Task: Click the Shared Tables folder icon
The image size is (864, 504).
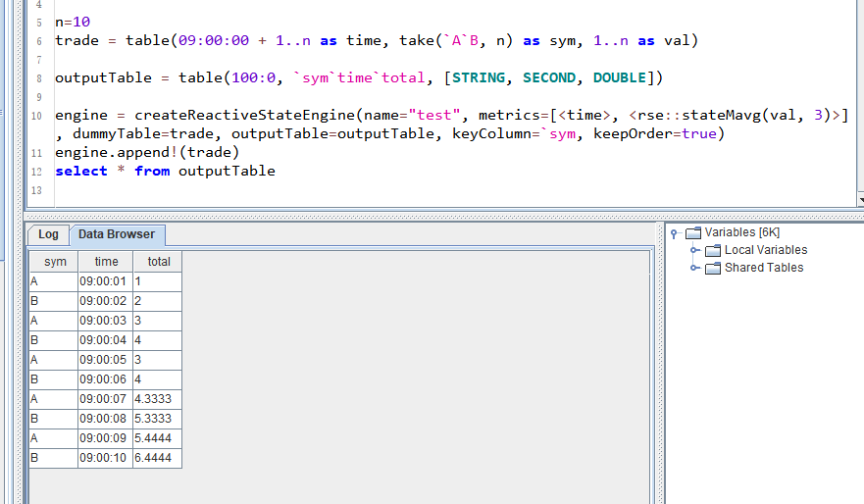Action: [713, 268]
